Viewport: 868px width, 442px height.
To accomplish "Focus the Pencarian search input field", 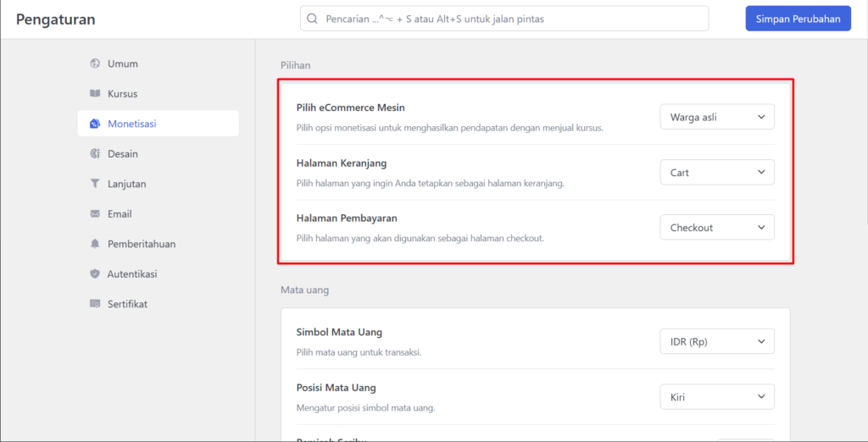I will click(509, 19).
